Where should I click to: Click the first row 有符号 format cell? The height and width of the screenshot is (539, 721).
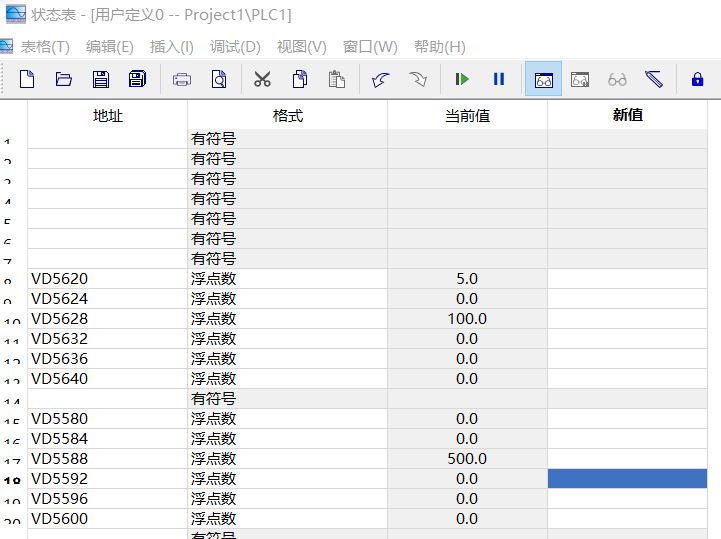287,138
